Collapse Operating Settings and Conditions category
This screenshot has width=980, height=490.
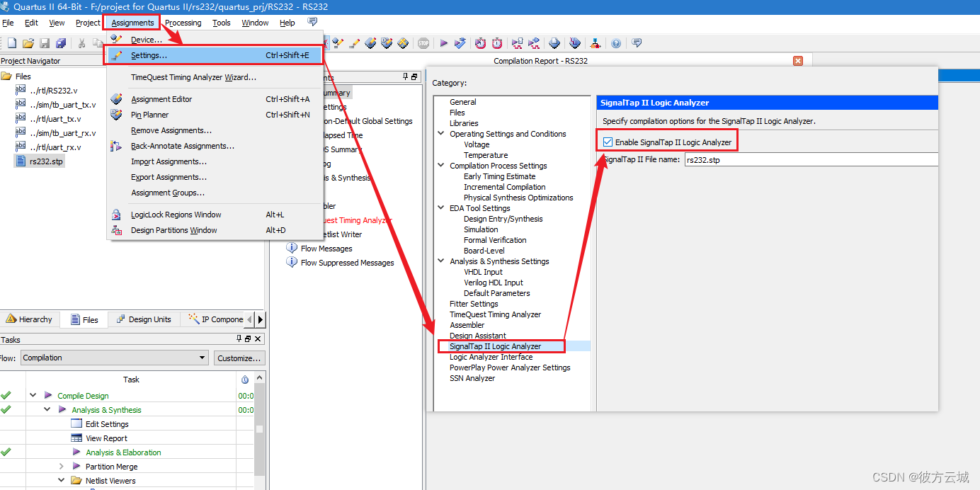tap(441, 134)
